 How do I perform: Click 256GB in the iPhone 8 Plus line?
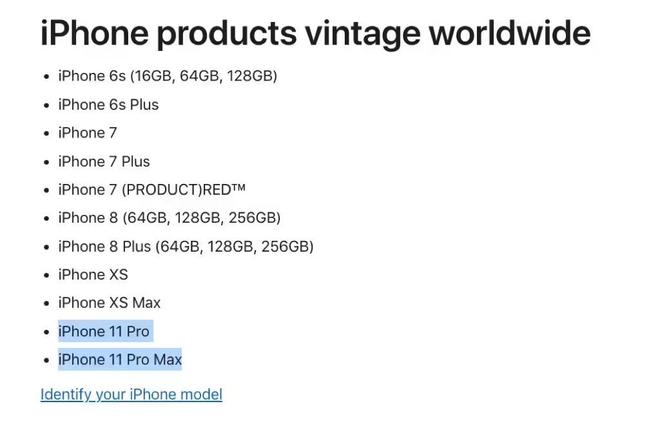pyautogui.click(x=287, y=247)
